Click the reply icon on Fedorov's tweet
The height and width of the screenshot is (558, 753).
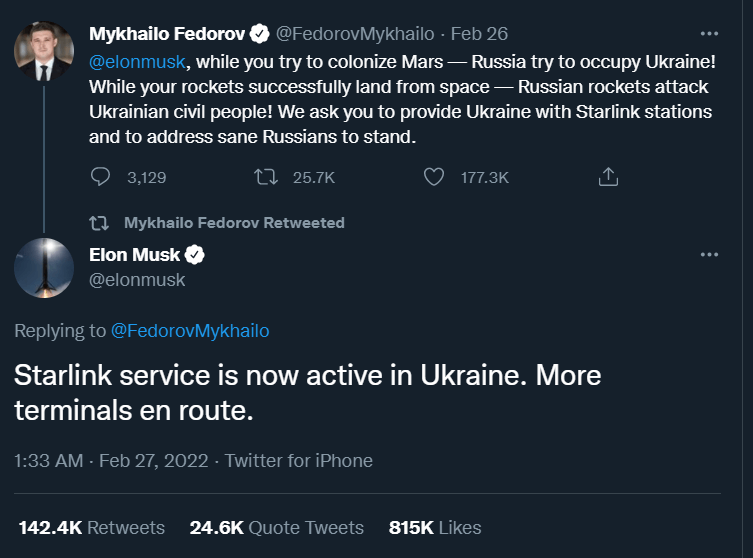tap(100, 177)
